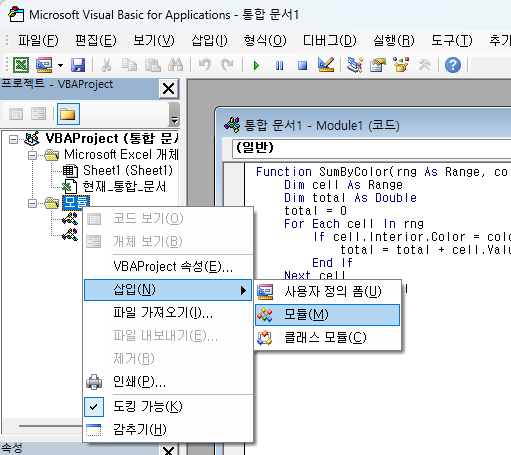
Task: Click code line 'For Each cell In rng'
Action: [354, 224]
